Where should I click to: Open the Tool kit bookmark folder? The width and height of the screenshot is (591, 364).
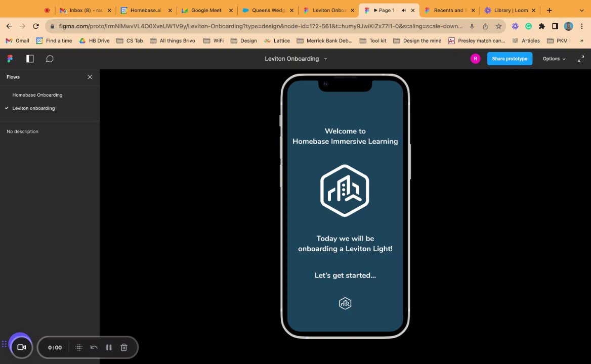pos(373,40)
